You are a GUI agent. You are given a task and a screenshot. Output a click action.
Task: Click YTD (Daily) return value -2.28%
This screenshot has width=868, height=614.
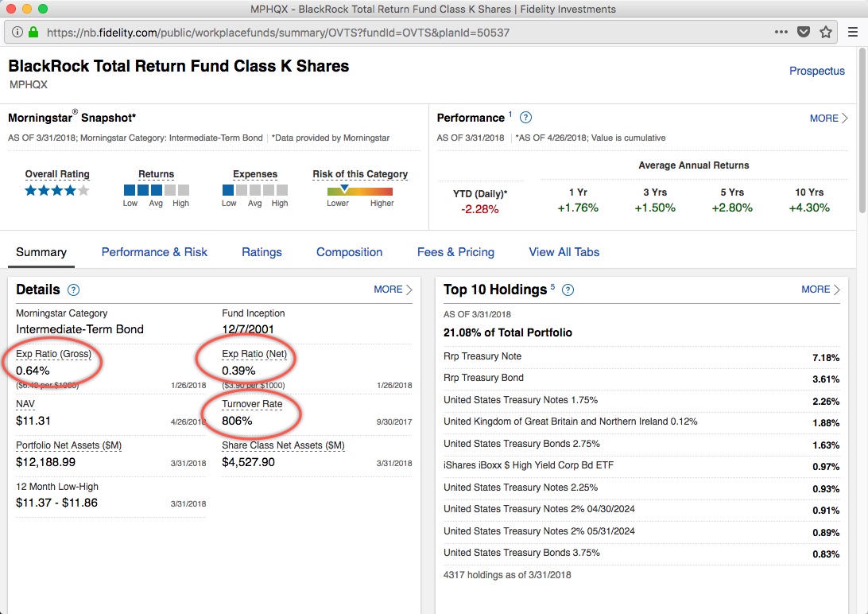[479, 209]
